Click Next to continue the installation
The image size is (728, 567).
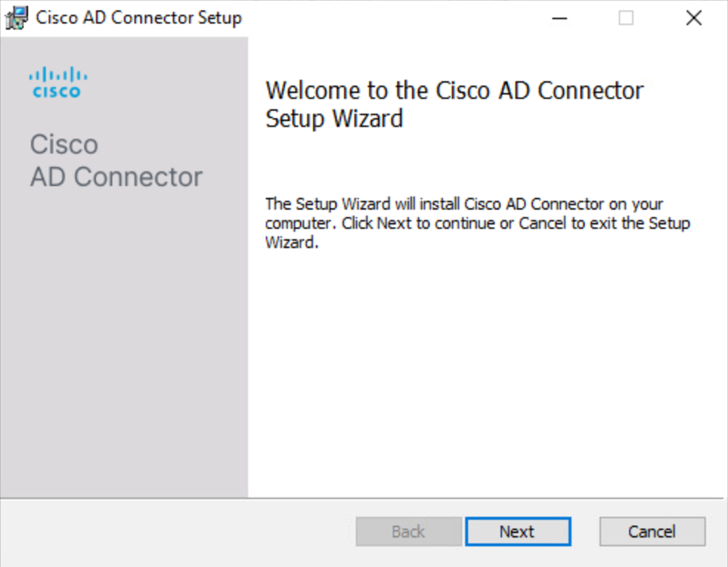click(x=518, y=531)
